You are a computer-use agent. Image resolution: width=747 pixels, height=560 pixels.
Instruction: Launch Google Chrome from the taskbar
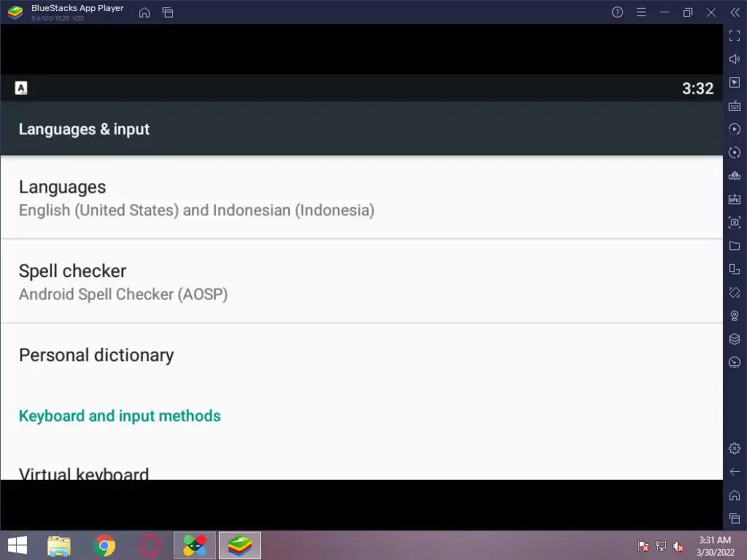tap(104, 545)
